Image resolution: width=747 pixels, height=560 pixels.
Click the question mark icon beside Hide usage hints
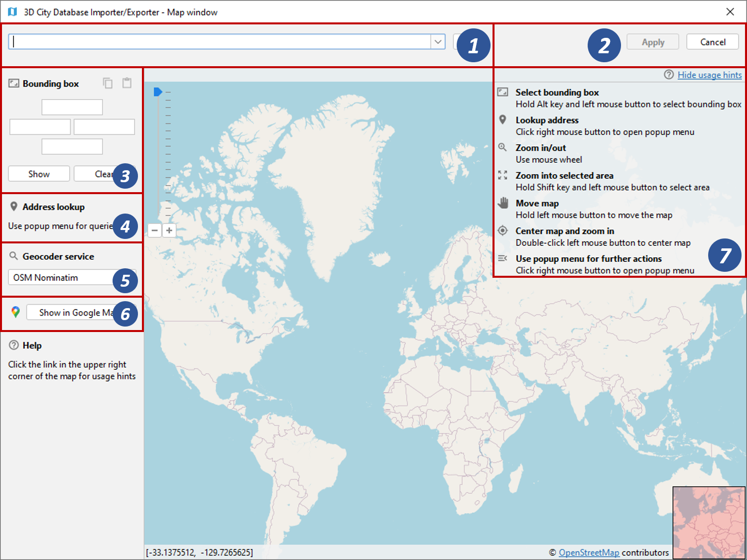669,75
